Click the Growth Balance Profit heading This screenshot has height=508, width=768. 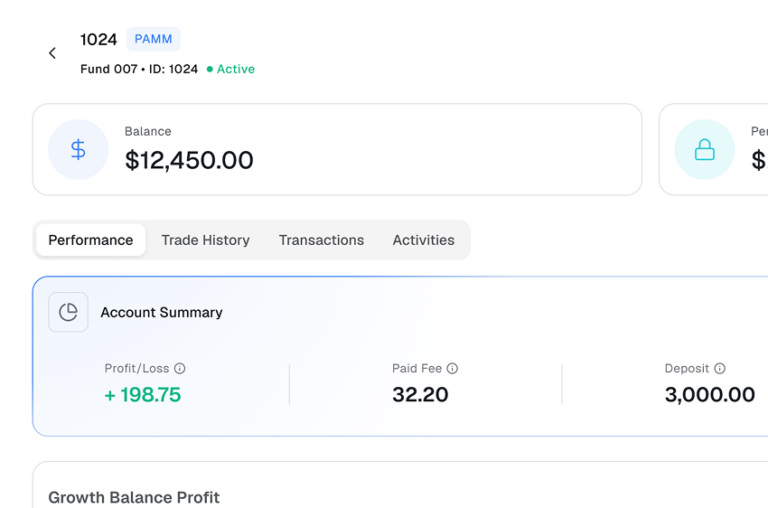[134, 497]
